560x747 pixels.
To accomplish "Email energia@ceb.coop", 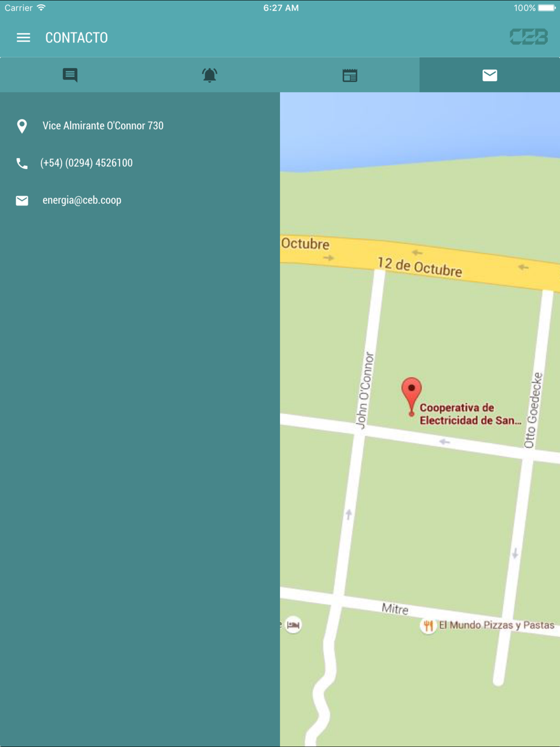I will click(x=82, y=200).
